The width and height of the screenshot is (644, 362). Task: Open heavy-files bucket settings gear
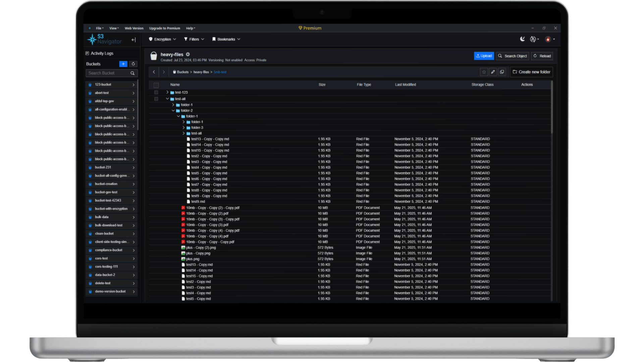tap(188, 54)
